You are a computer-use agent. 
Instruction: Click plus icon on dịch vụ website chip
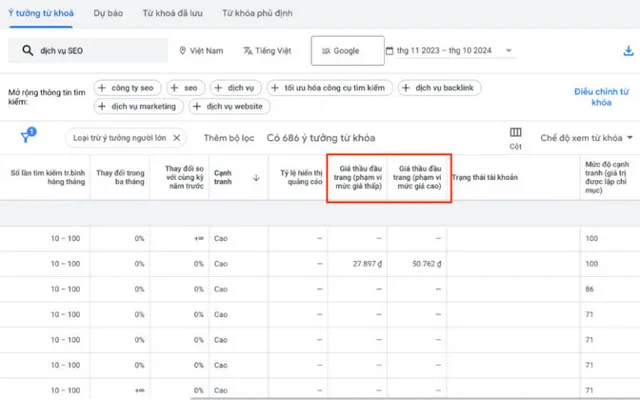tap(197, 106)
